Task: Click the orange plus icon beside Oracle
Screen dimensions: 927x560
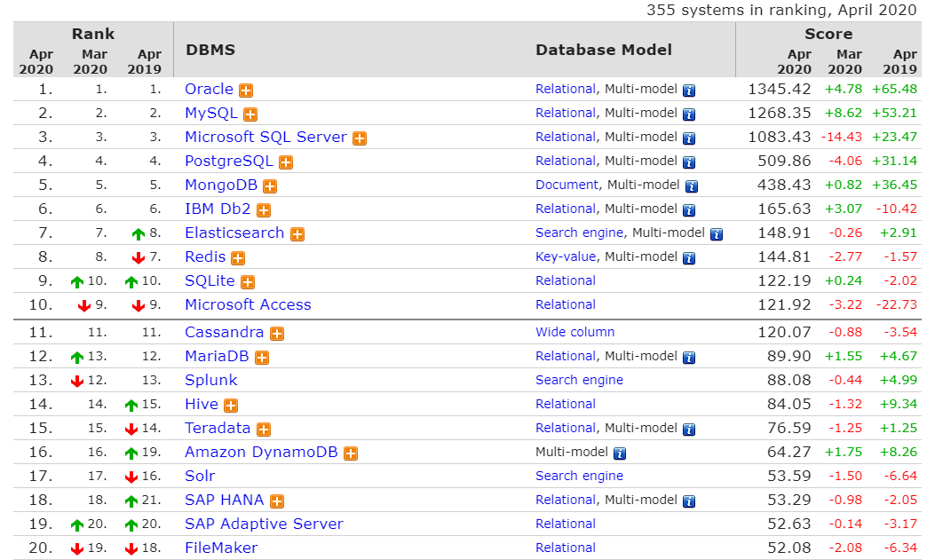Action: (246, 91)
